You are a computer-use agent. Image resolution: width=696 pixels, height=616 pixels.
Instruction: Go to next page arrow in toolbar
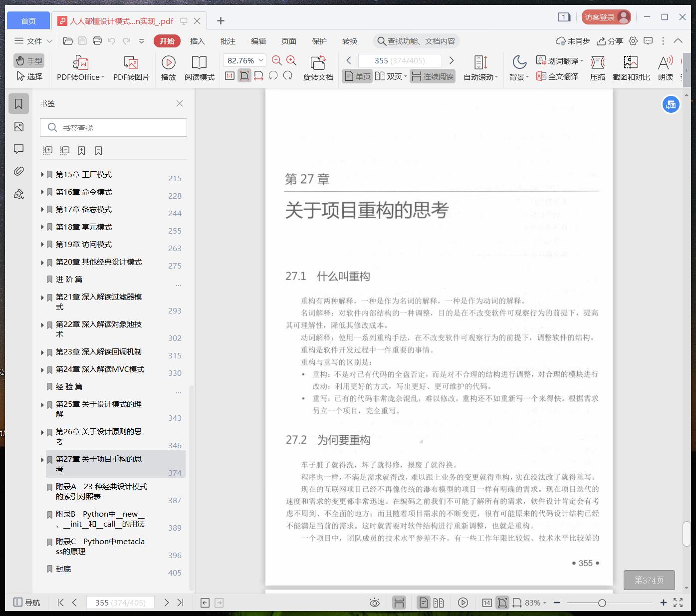coord(452,60)
